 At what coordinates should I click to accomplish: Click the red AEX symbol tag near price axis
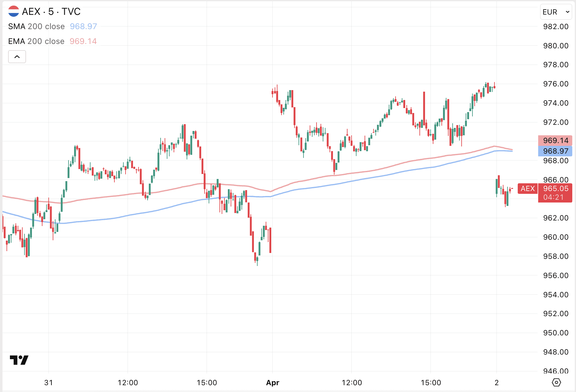(528, 189)
